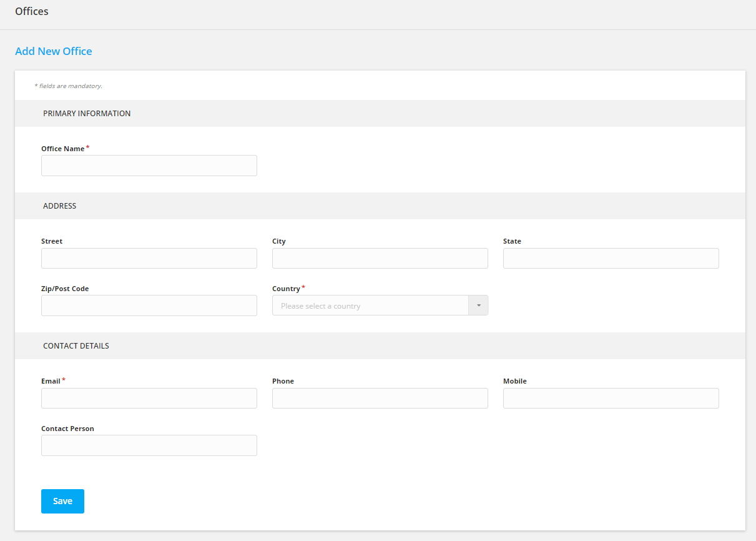Click the Contact Person text box
The image size is (756, 541).
[149, 445]
